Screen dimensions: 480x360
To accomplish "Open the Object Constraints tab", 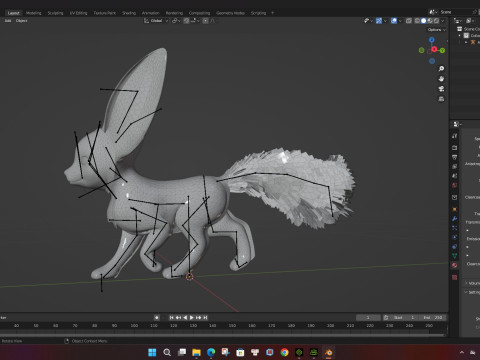I will pos(455,247).
